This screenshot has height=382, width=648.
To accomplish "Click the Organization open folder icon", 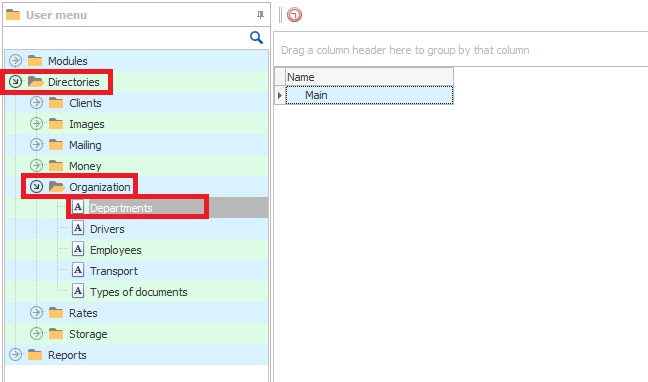I will coord(57,187).
